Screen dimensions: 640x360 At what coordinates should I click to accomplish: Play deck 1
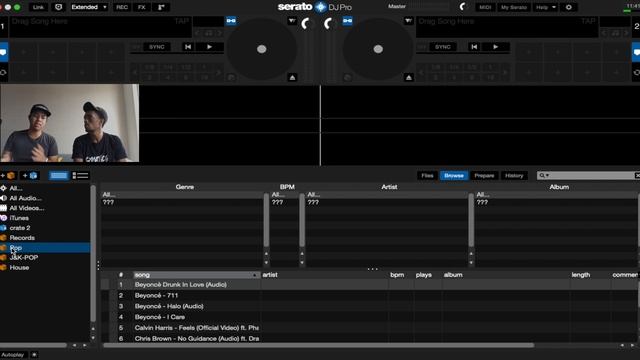[x=209, y=47]
